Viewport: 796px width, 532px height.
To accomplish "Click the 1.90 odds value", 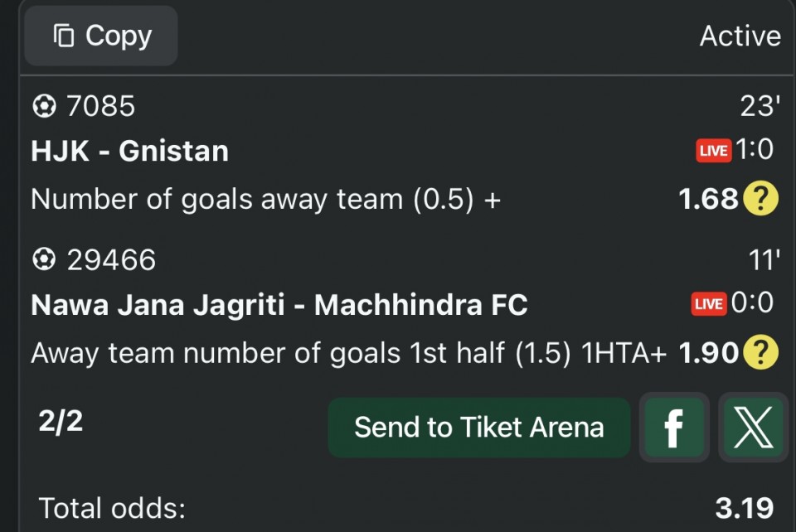I will (708, 354).
